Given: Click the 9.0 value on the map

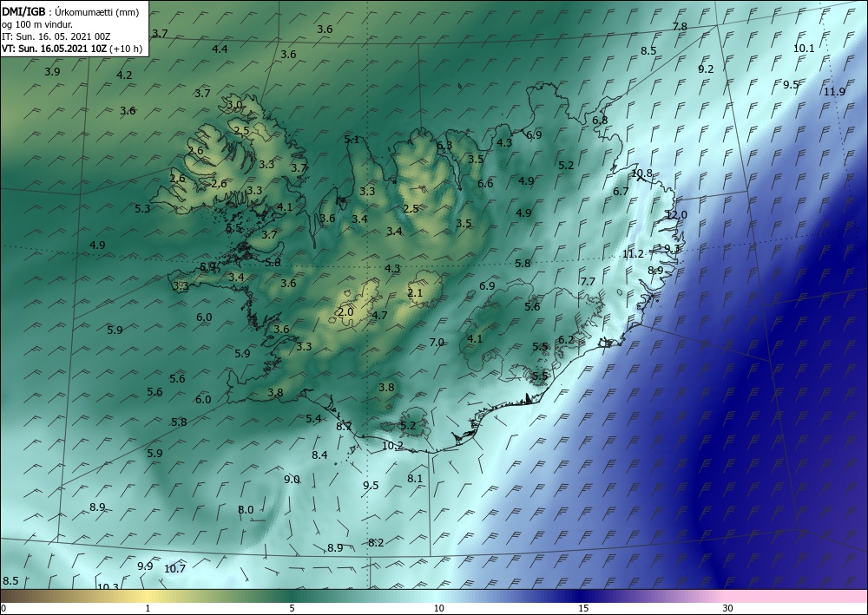Looking at the screenshot, I should pos(292,480).
